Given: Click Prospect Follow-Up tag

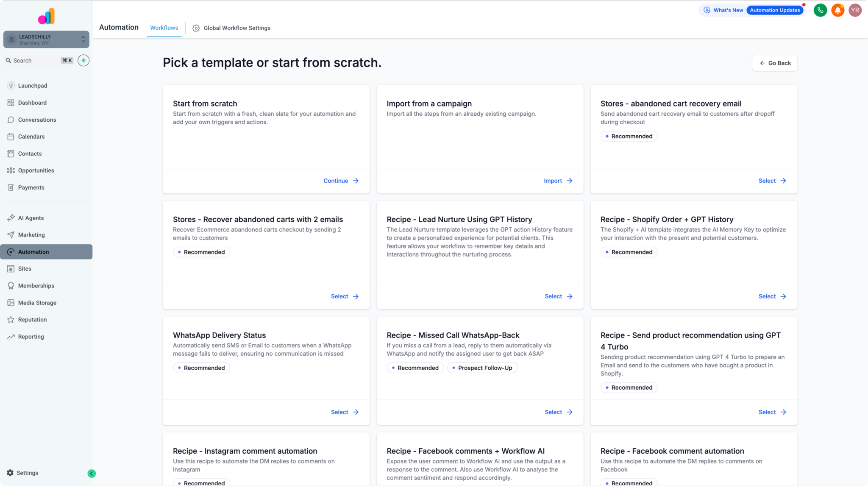Looking at the screenshot, I should [x=482, y=368].
